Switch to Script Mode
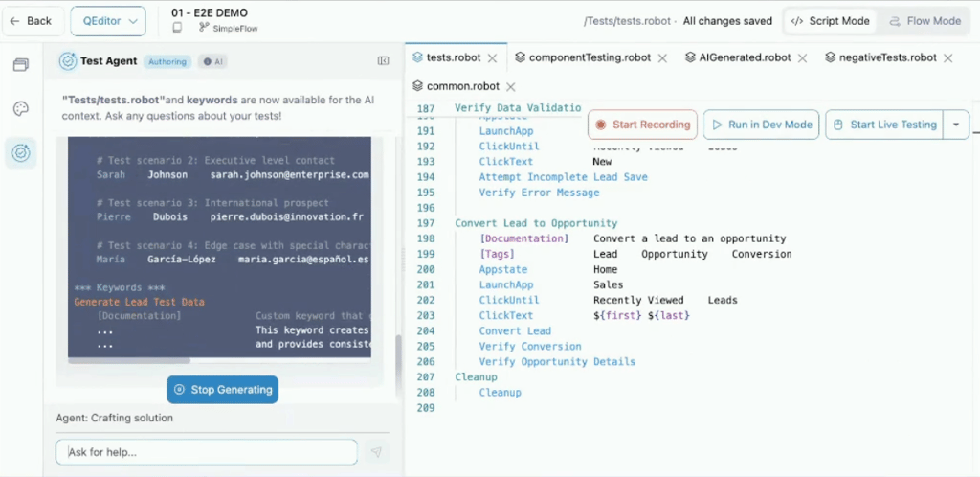980x477 pixels. 830,21
